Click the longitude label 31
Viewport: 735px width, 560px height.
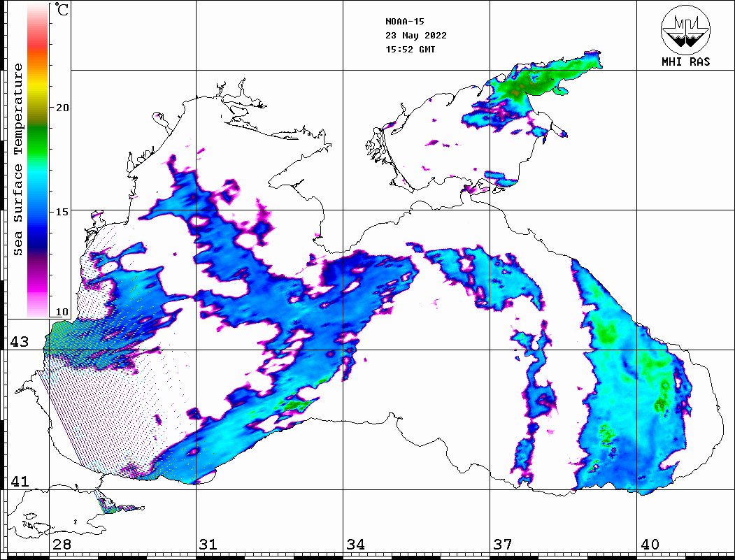tap(208, 545)
